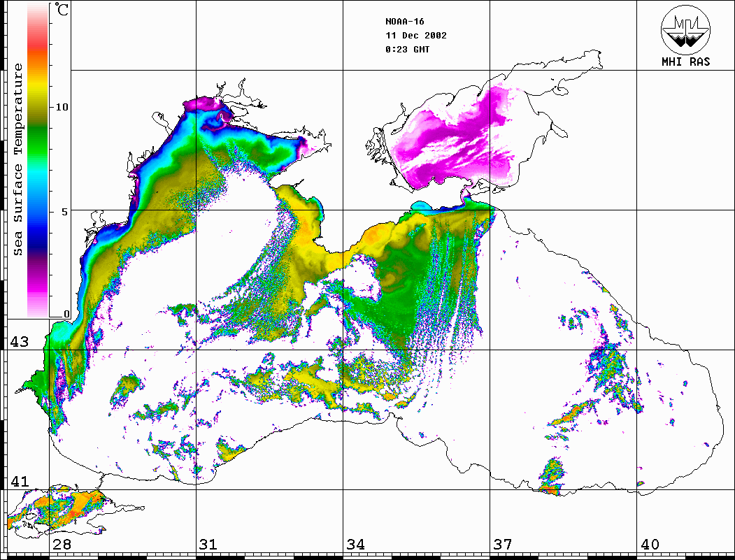Click the longitude label '34'

click(355, 545)
